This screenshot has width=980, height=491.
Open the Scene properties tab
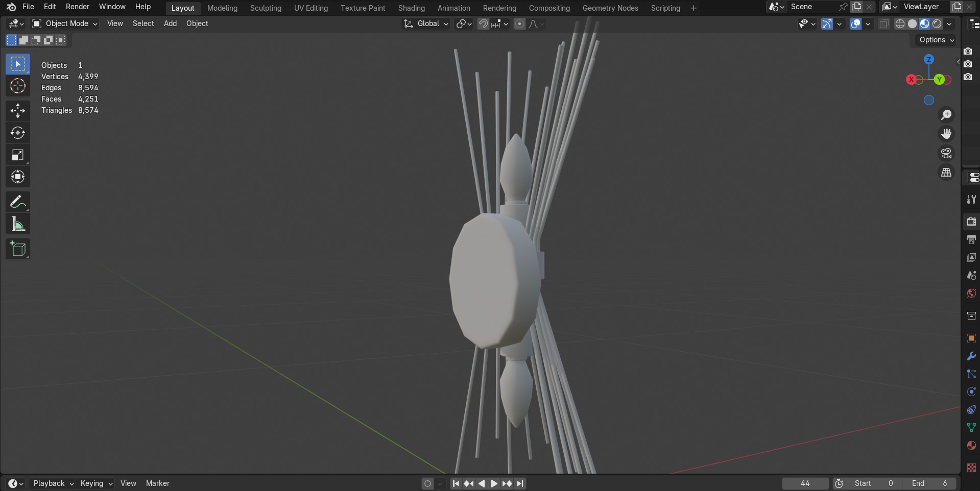click(x=971, y=275)
